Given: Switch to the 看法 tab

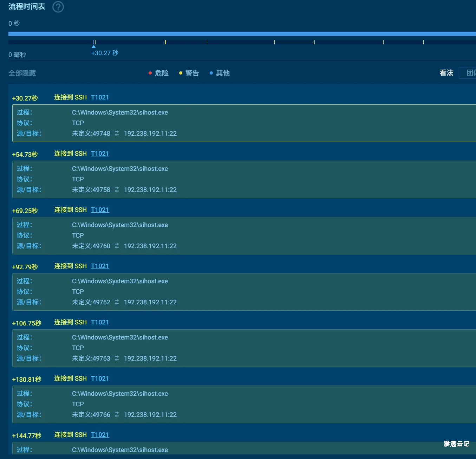Looking at the screenshot, I should click(446, 73).
